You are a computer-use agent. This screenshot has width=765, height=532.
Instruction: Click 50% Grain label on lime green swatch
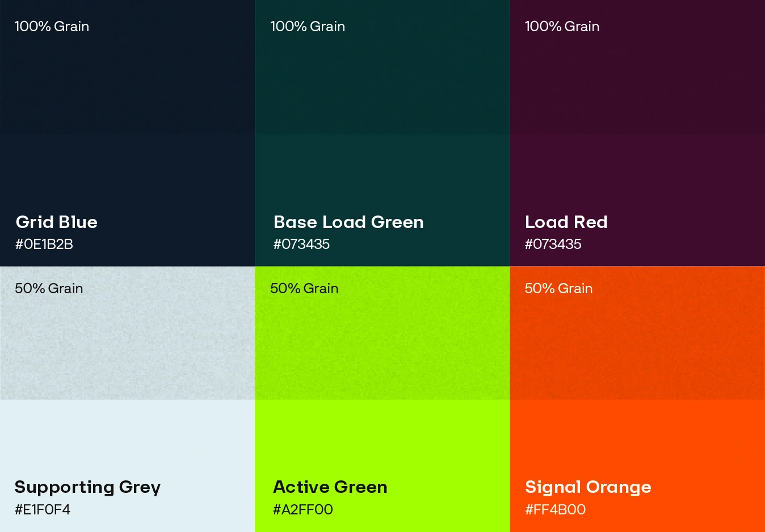304,289
